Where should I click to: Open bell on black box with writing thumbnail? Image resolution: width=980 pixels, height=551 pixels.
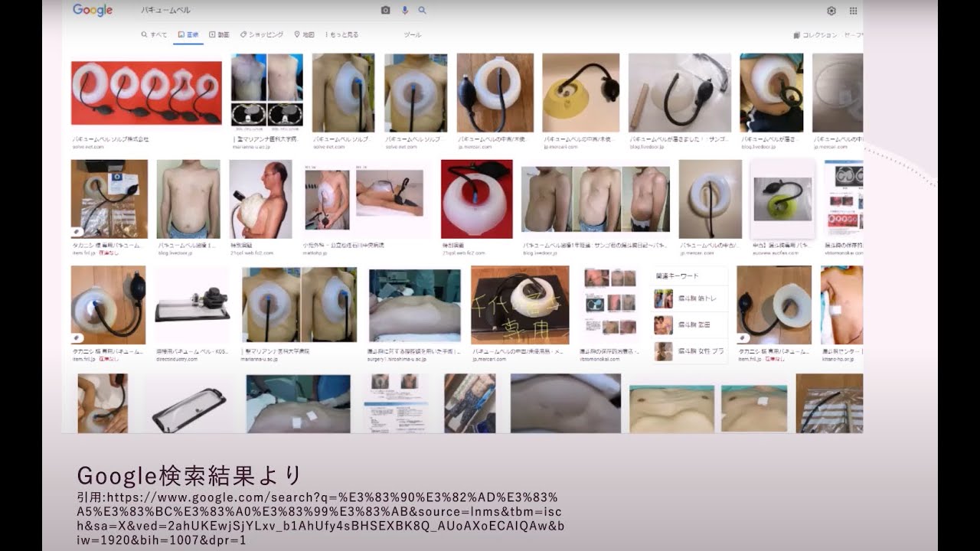(x=520, y=305)
